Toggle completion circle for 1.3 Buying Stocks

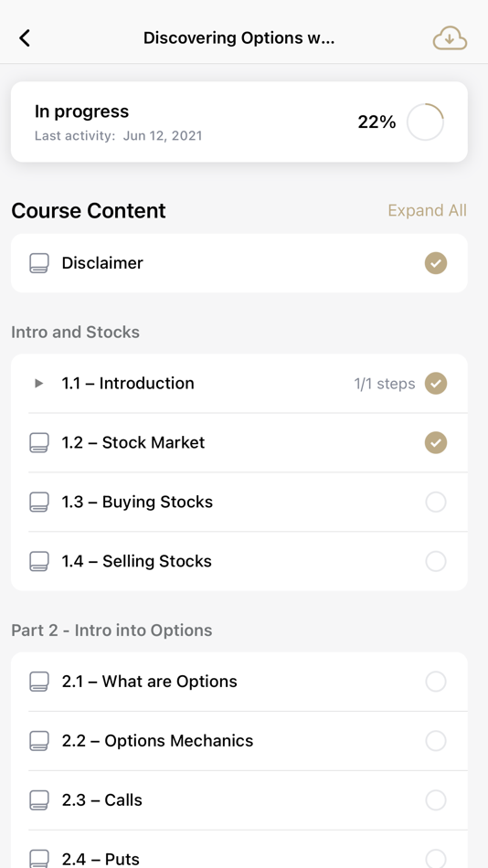(436, 502)
